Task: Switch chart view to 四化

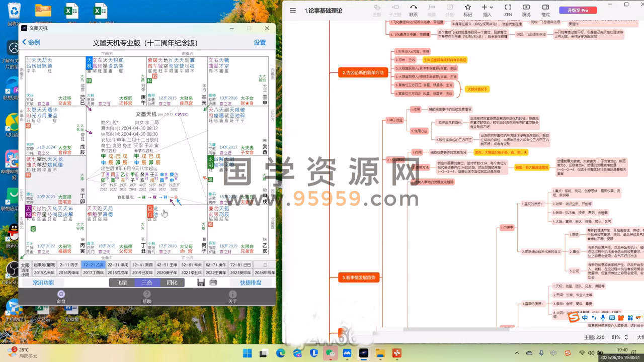Action: (x=172, y=283)
